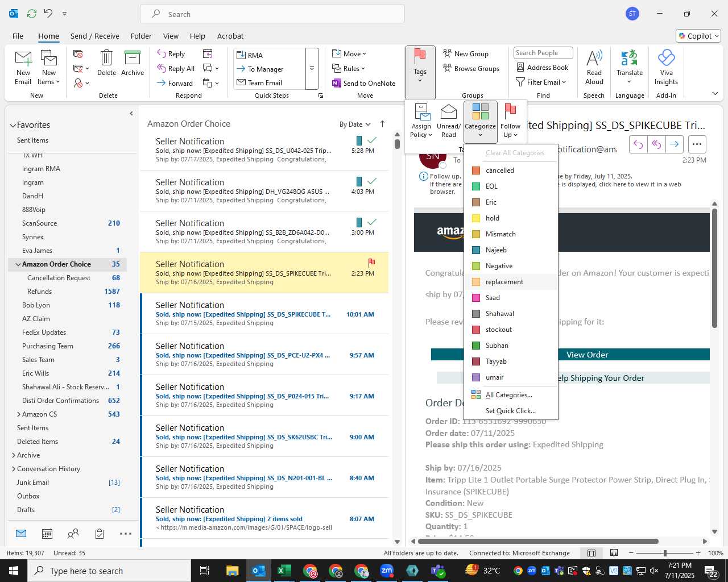Toggle sort order arrow next to By Date
This screenshot has width=728, height=582.
coord(383,124)
